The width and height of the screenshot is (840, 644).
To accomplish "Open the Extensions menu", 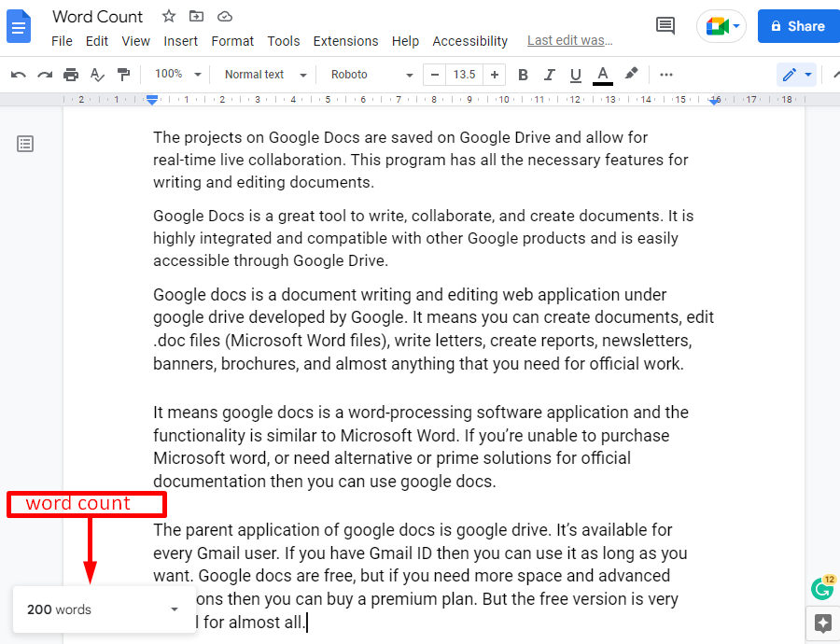I will pyautogui.click(x=345, y=41).
